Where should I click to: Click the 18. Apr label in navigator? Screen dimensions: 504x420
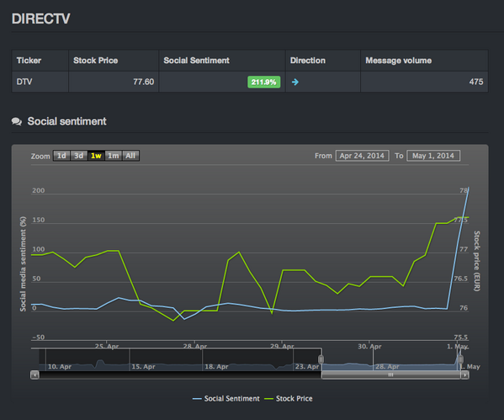pyautogui.click(x=216, y=367)
